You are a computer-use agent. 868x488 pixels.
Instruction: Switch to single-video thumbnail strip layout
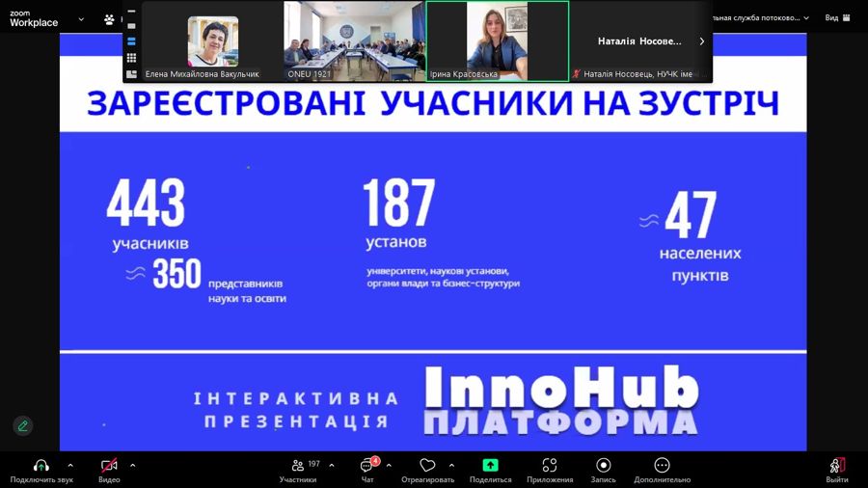point(131,25)
